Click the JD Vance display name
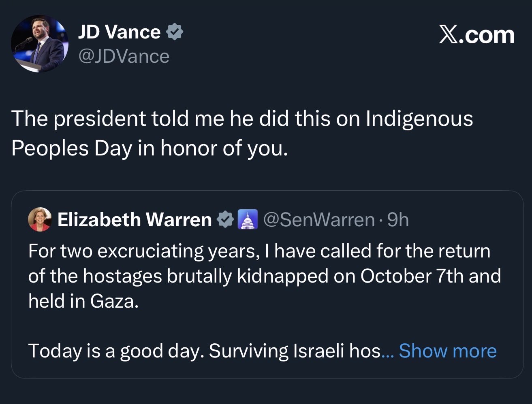The image size is (532, 404). point(119,32)
